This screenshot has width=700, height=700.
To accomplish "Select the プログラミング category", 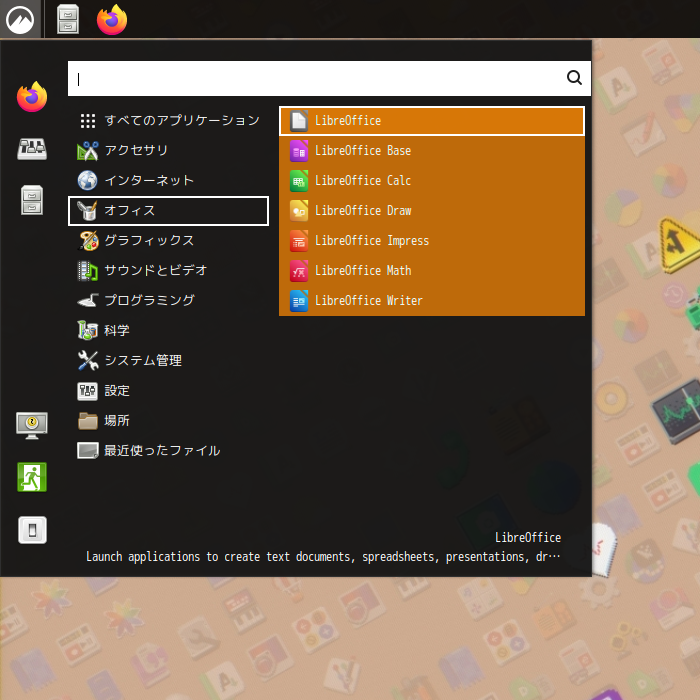I will point(168,300).
